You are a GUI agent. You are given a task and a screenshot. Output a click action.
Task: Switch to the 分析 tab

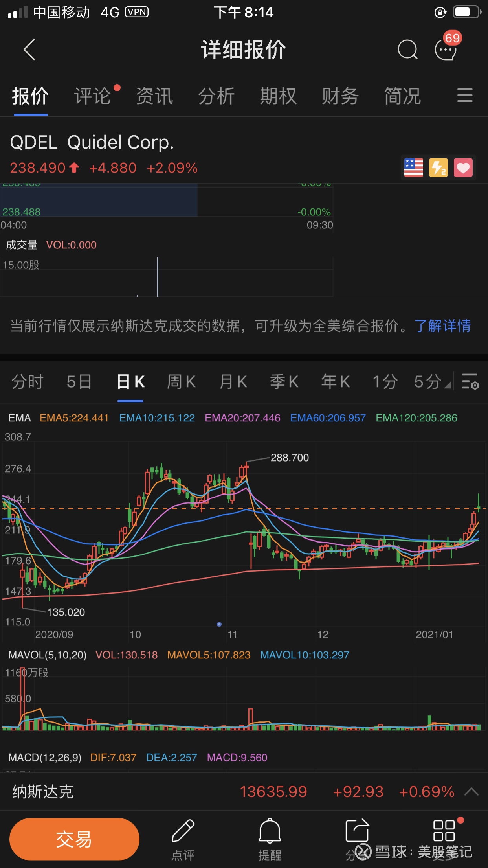pos(216,96)
